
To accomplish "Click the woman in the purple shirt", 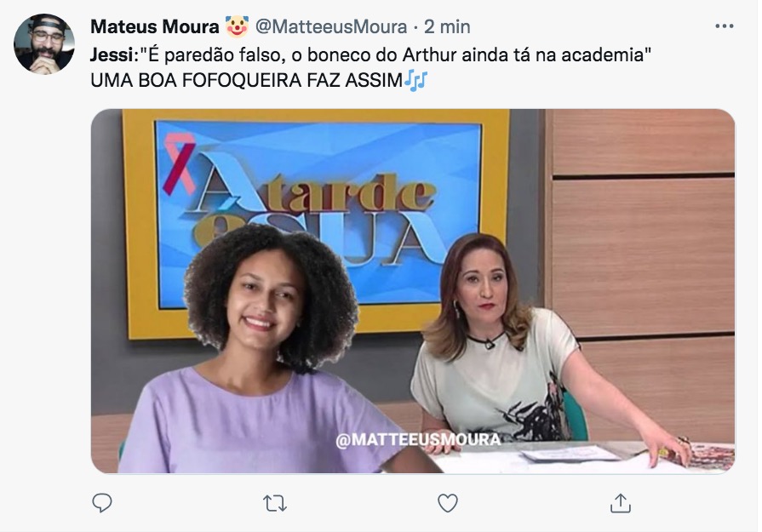I will [x=262, y=350].
